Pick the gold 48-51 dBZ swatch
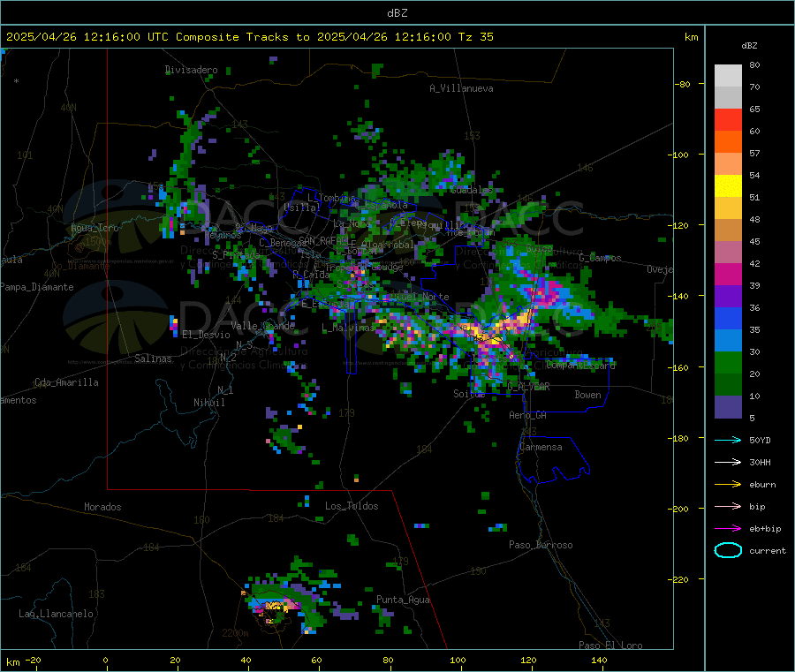The width and height of the screenshot is (795, 672). 728,208
